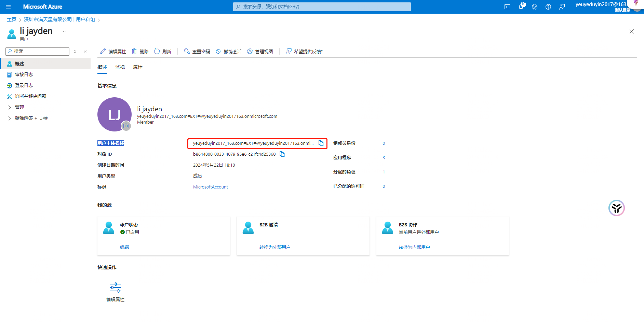Open 分配的角色 count 1

pyautogui.click(x=384, y=172)
